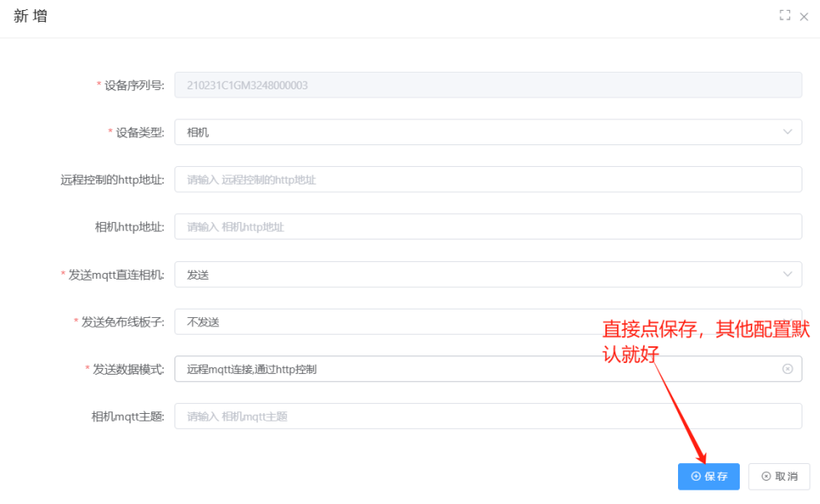
Task: Click the 发送免布线板子 label text
Action: click(123, 322)
